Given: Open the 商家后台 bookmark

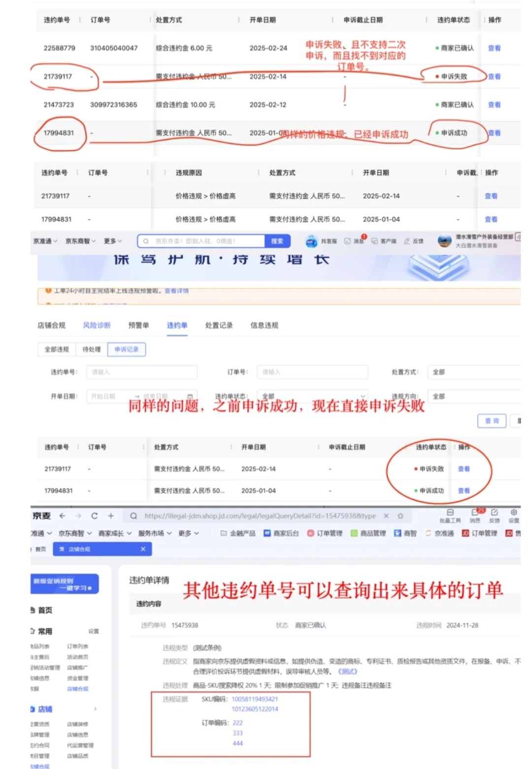Looking at the screenshot, I should pos(281,533).
